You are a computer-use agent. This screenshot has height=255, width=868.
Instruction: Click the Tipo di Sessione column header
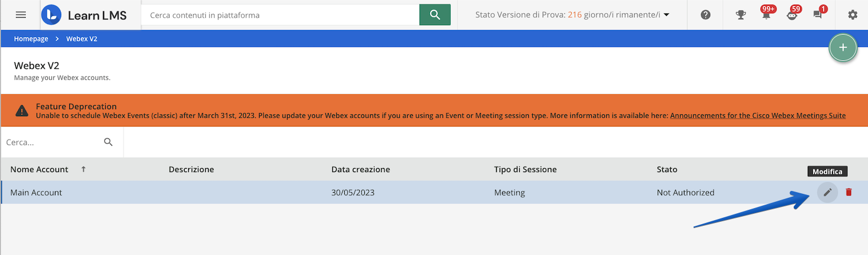[525, 169]
